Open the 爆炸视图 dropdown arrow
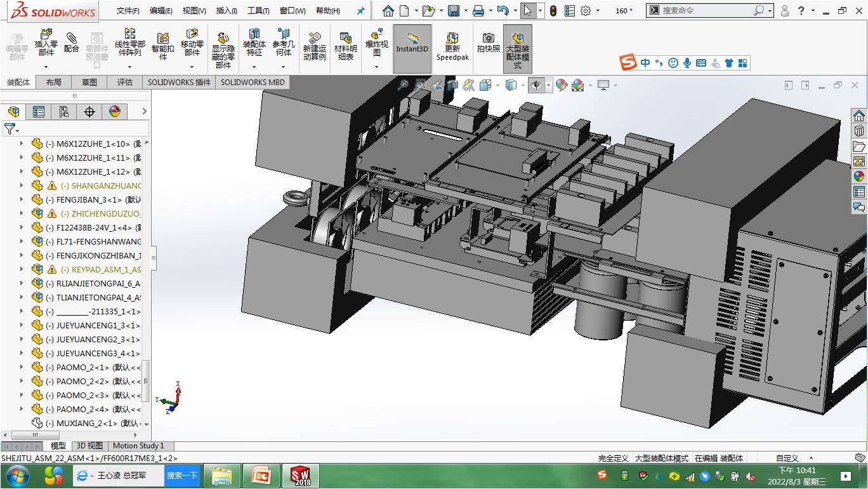The image size is (868, 489). coord(376,67)
